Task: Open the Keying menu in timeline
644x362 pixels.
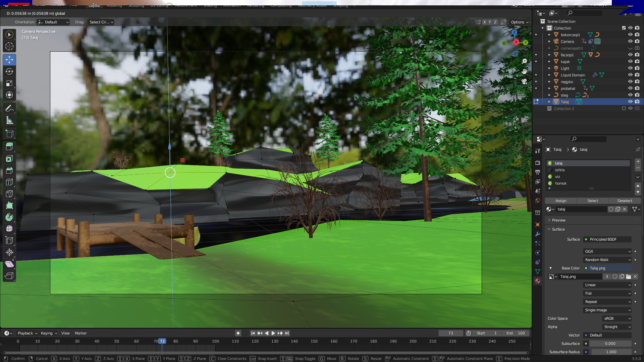Action: pos(49,333)
